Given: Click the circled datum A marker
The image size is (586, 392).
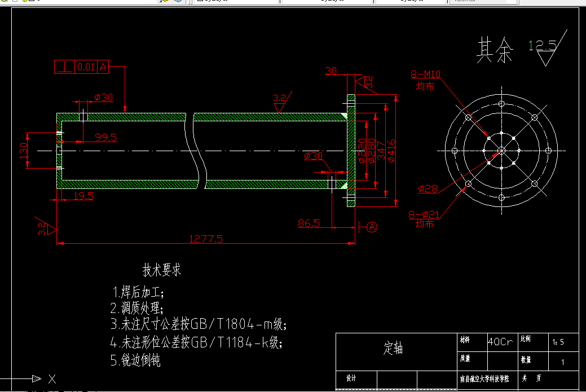Looking at the screenshot, I should pyautogui.click(x=372, y=227).
